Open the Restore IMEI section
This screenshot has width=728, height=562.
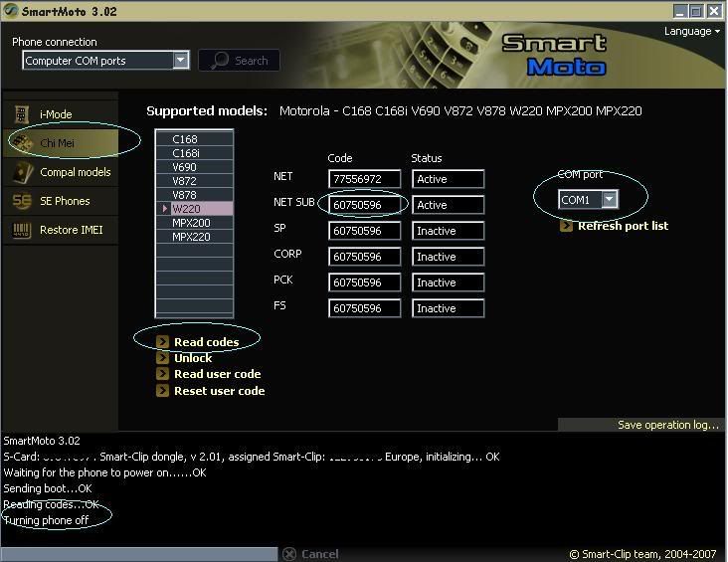(x=61, y=230)
